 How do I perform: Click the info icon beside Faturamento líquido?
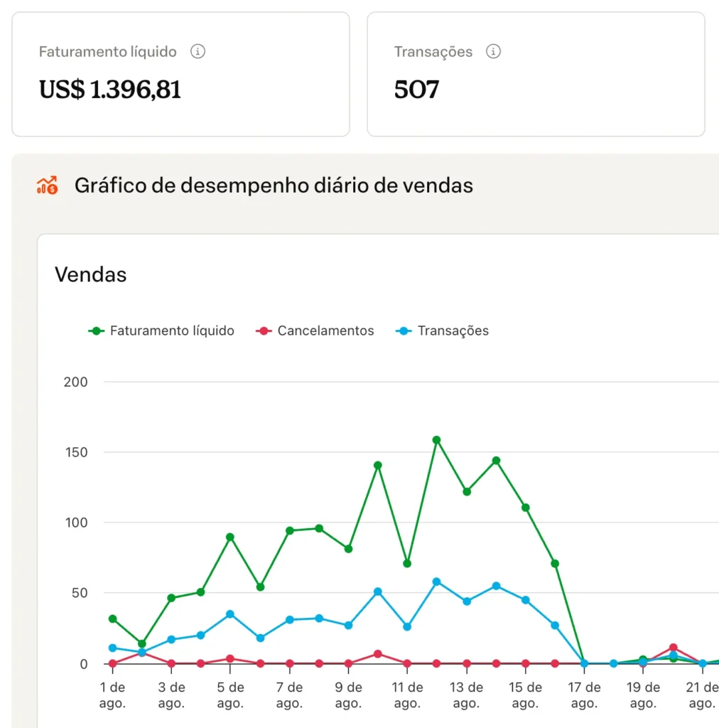[x=198, y=51]
